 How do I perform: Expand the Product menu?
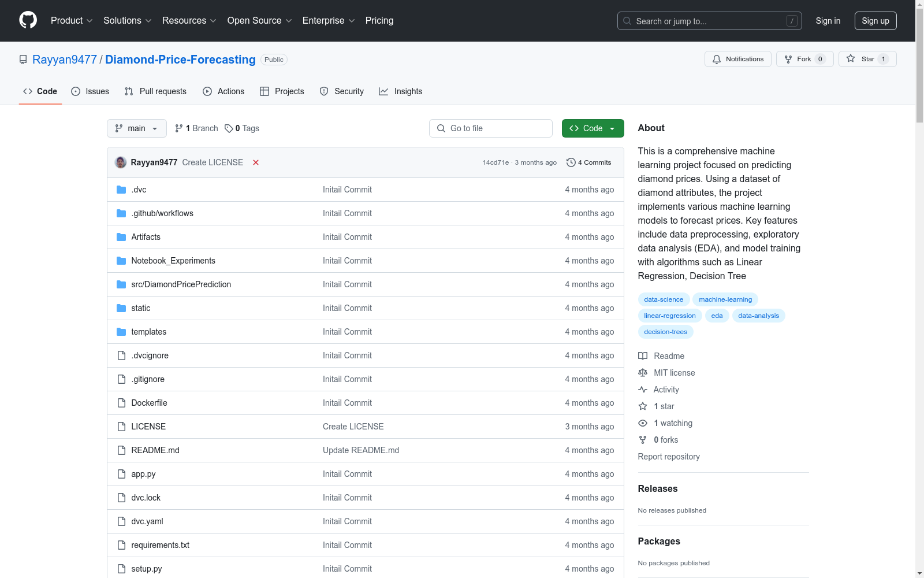coord(72,20)
